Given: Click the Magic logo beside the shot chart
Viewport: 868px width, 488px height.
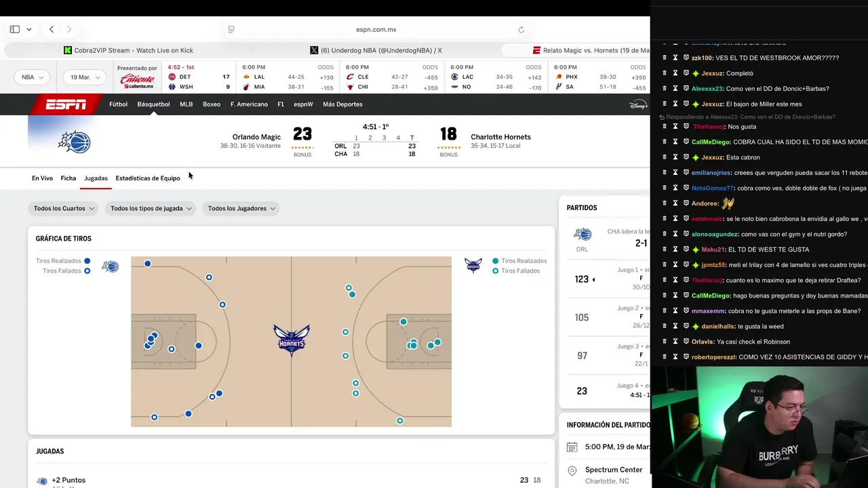Looking at the screenshot, I should pos(111,266).
